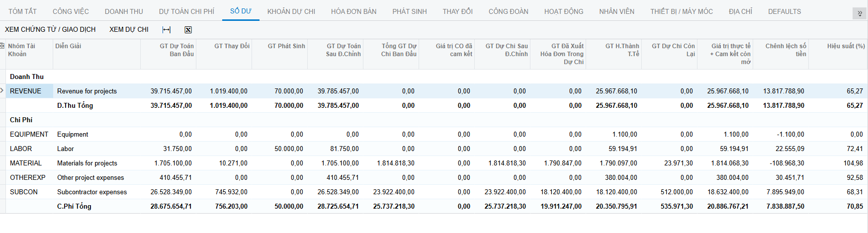Click LABOR's 50.000,00 GT Phát Sinh cell
The image size is (868, 233).
pyautogui.click(x=279, y=149)
